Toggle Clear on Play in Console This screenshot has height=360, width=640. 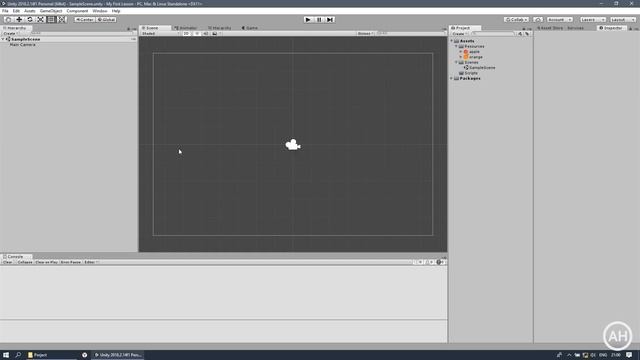point(47,262)
